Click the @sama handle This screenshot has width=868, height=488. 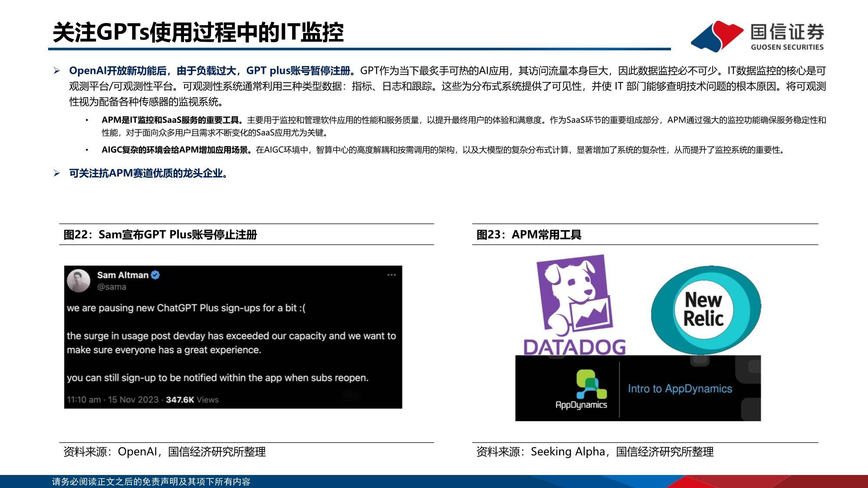coord(112,287)
